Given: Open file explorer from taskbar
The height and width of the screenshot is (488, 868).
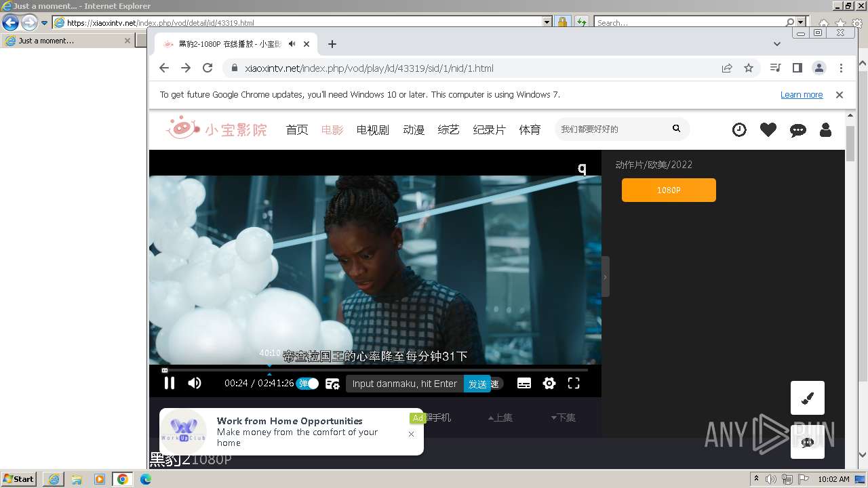Looking at the screenshot, I should tap(77, 479).
